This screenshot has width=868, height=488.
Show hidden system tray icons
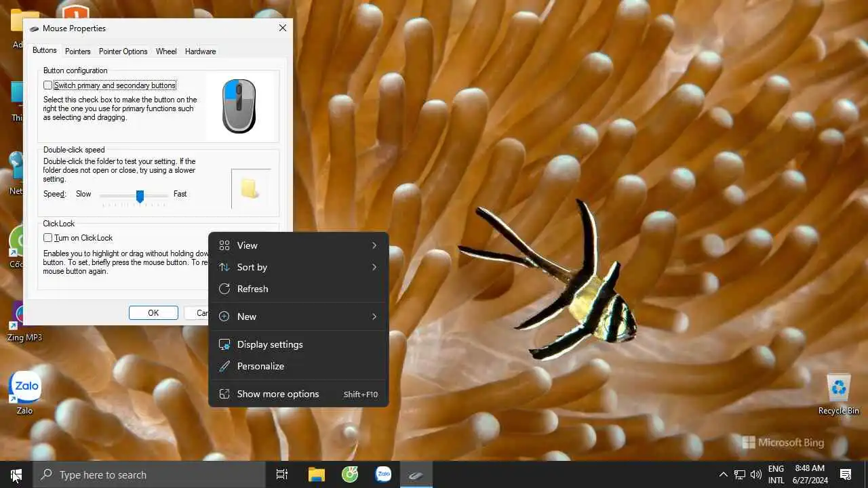tap(723, 474)
